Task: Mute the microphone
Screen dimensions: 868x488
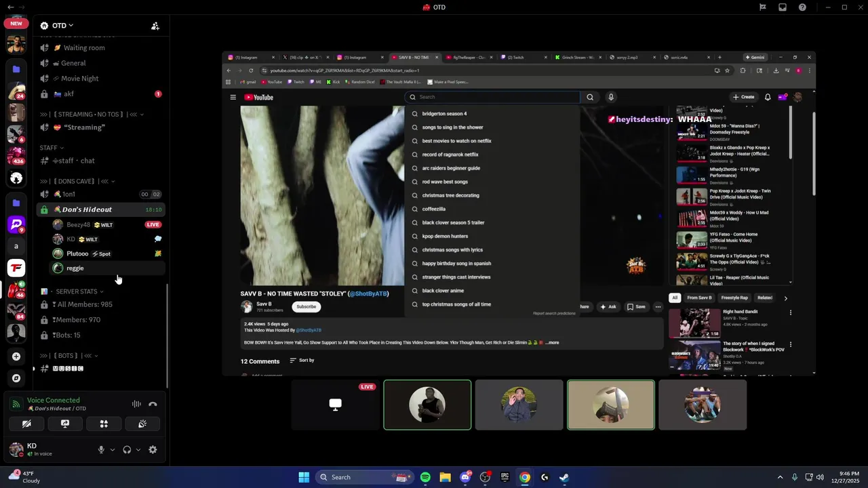Action: [x=101, y=449]
